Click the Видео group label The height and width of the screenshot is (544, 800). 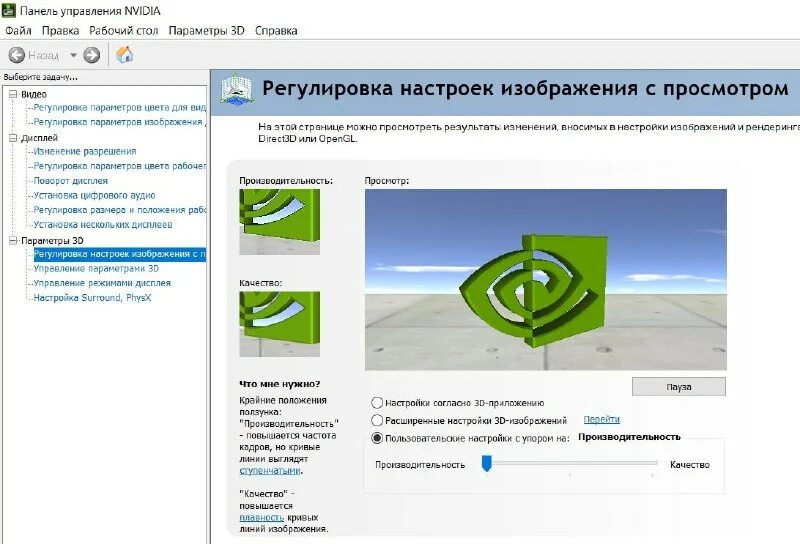tap(34, 94)
